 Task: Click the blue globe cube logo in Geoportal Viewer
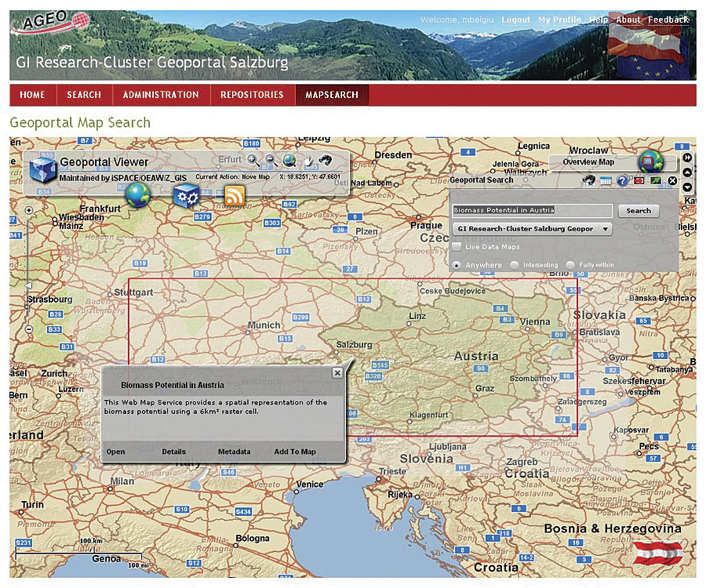point(42,169)
